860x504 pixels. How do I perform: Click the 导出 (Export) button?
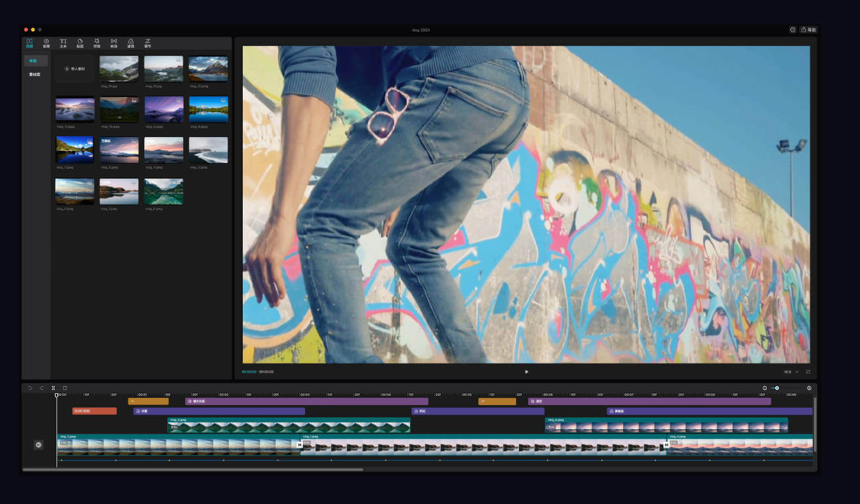tap(808, 29)
